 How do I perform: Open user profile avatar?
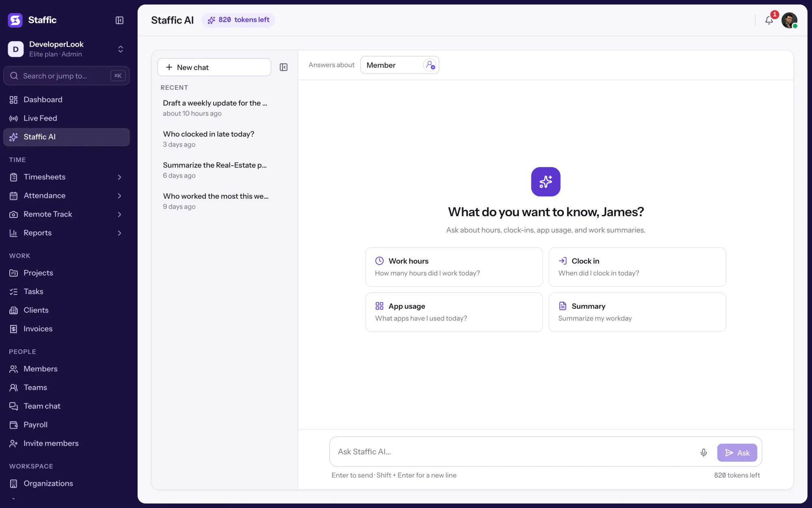pyautogui.click(x=789, y=20)
